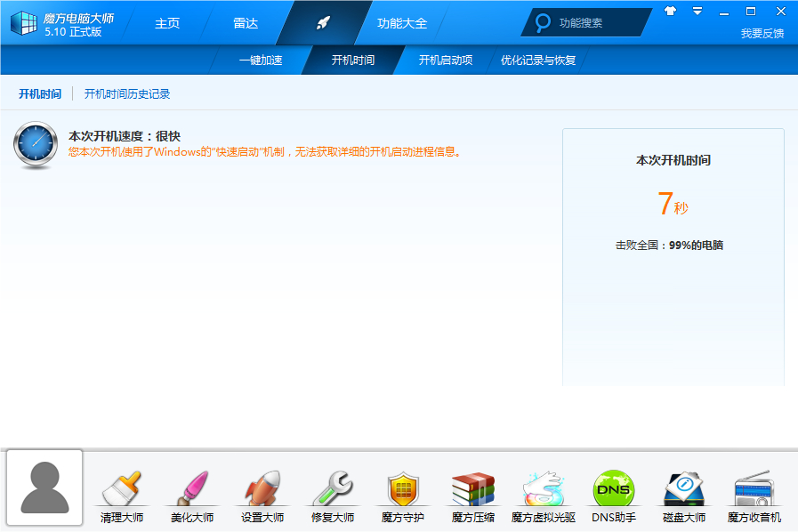Image resolution: width=798 pixels, height=532 pixels.
Task: Launch 魔方压缩 archive tool
Action: pyautogui.click(x=473, y=488)
